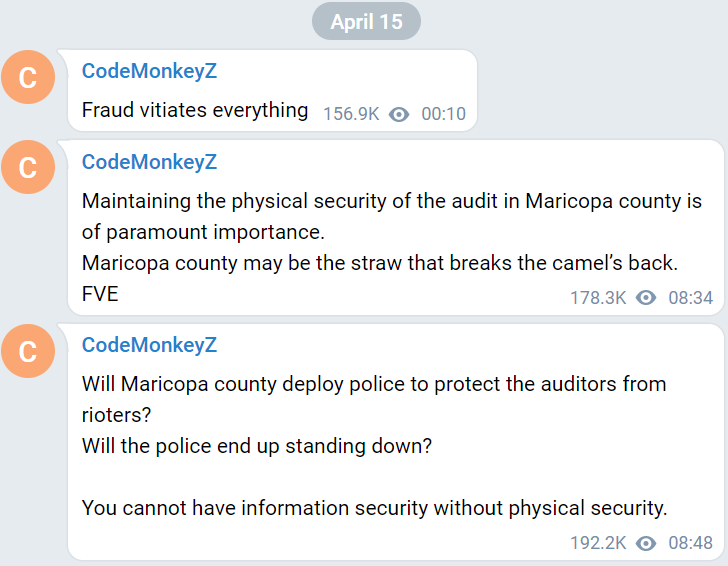Image resolution: width=728 pixels, height=566 pixels.
Task: Click the 178.3K view count
Action: (x=598, y=297)
